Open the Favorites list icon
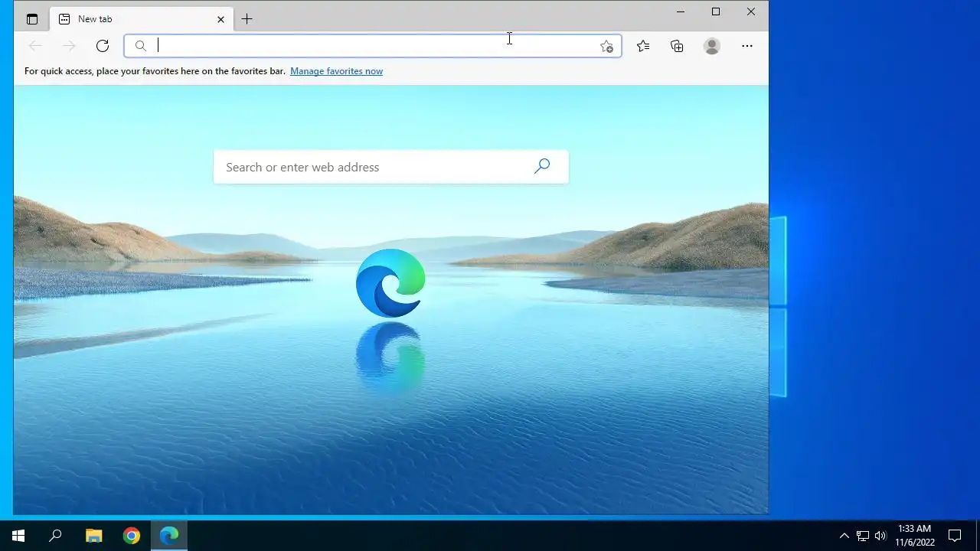Screen dimensions: 980x551 (x=643, y=46)
